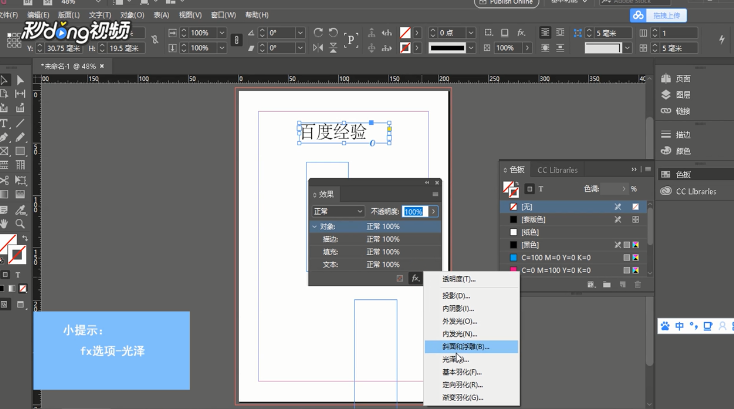Swap fill and stroke arrow icon

25,238
